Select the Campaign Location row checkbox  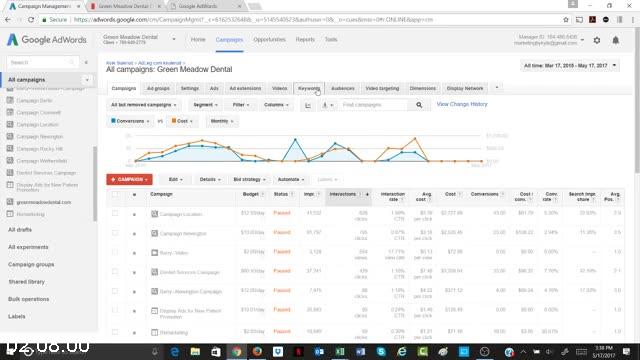click(115, 213)
